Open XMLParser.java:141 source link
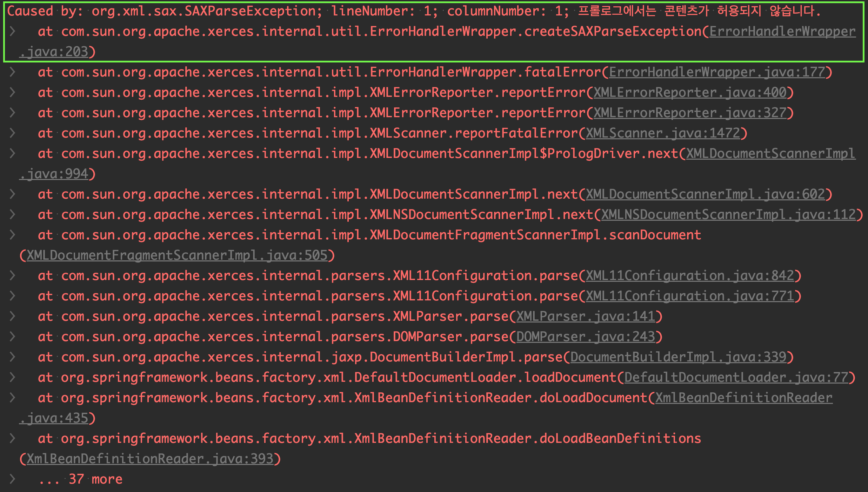 pos(586,317)
